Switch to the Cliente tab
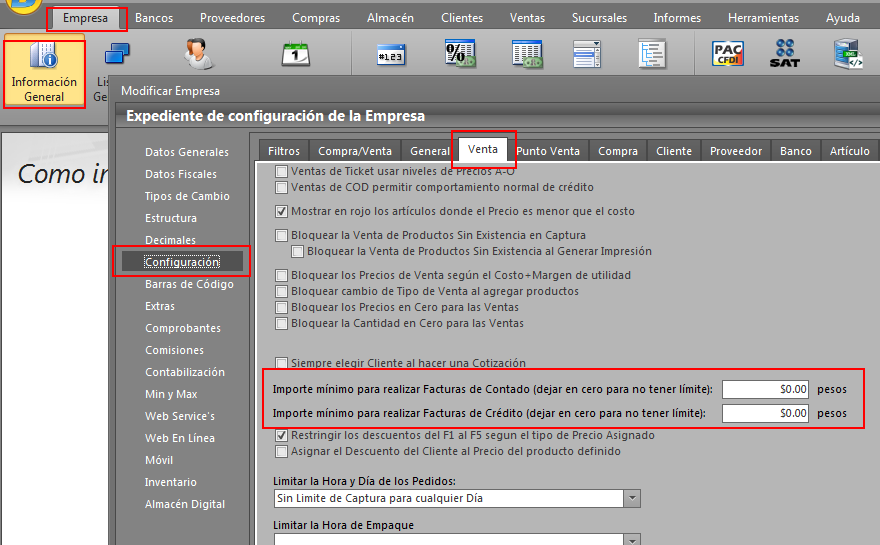Screen dimensions: 880x545 [x=674, y=151]
